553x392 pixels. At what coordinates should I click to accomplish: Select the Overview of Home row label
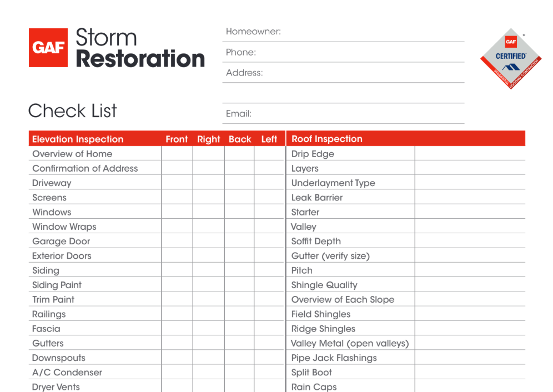(x=72, y=154)
